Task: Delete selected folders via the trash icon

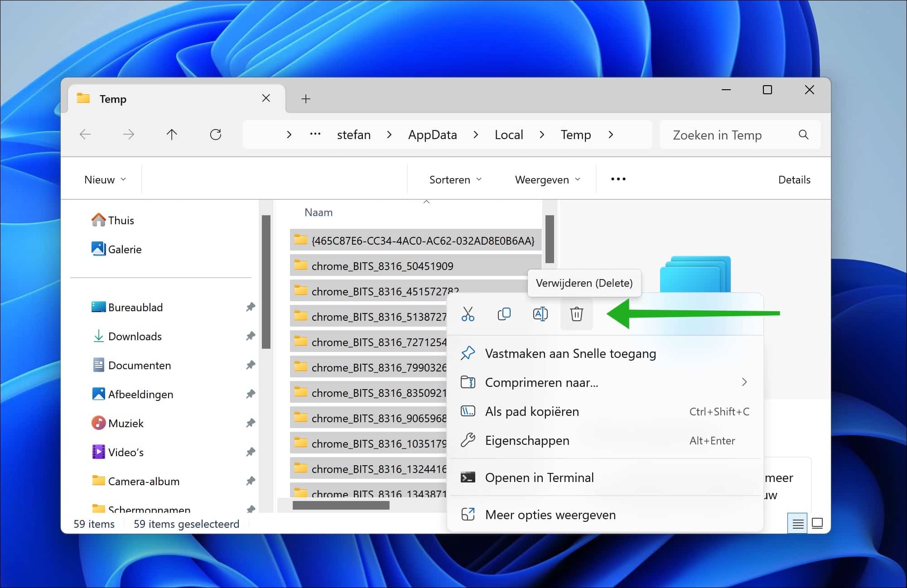Action: tap(576, 313)
